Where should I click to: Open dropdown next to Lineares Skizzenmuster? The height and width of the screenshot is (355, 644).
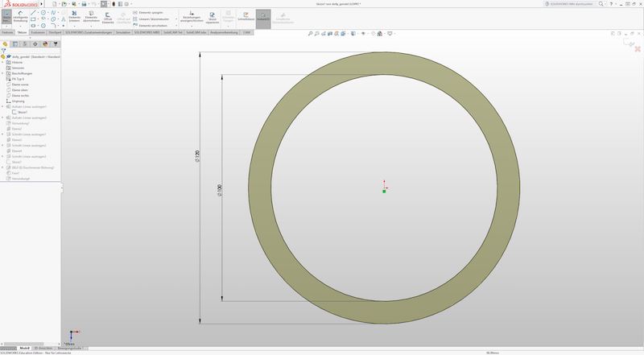click(x=176, y=19)
